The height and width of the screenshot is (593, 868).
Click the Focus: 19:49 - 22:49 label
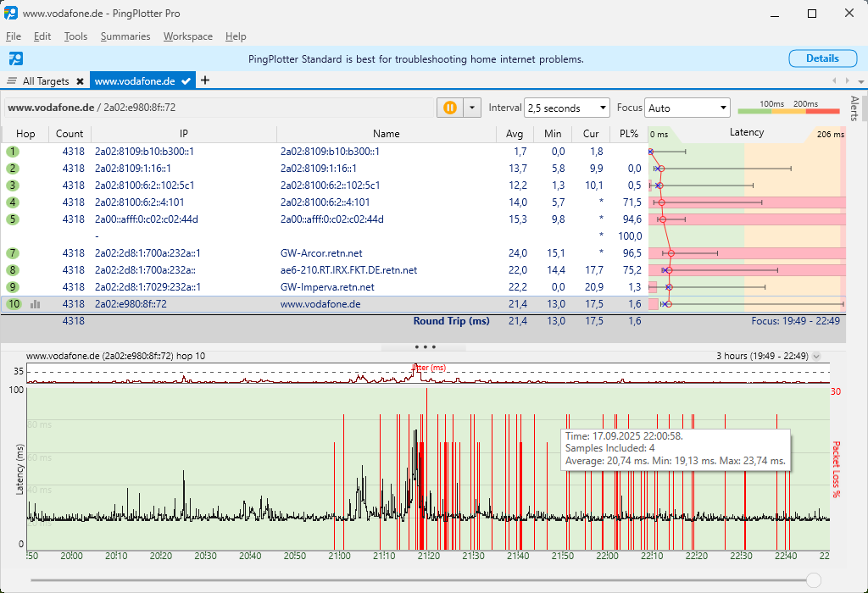(795, 321)
